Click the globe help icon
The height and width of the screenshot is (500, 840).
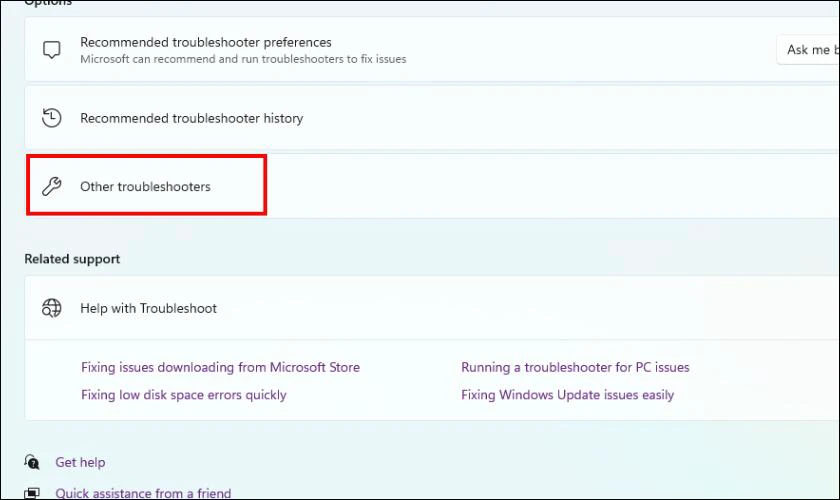coord(51,308)
